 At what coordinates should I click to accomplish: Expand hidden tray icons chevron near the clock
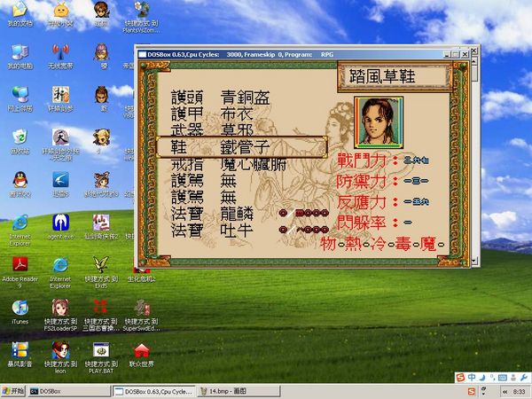click(505, 392)
